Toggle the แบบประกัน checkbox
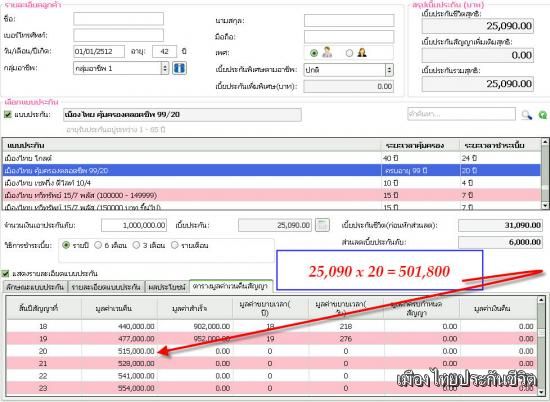This screenshot has height=402, width=550. pyautogui.click(x=7, y=114)
